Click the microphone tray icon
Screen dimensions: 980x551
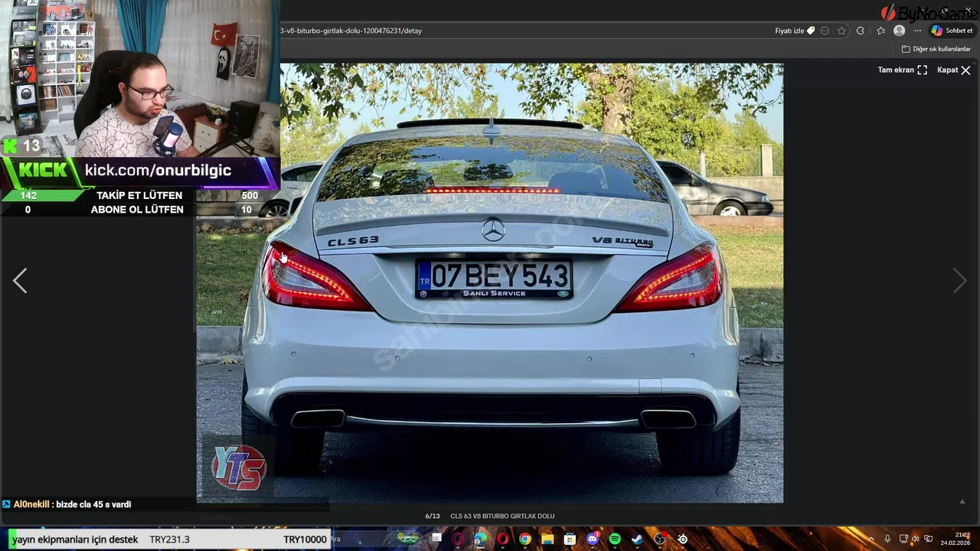[887, 539]
